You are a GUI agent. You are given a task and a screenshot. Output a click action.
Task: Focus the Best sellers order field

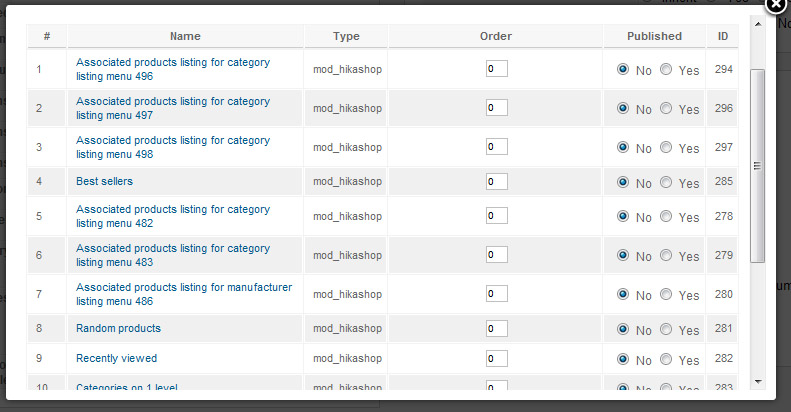click(496, 182)
